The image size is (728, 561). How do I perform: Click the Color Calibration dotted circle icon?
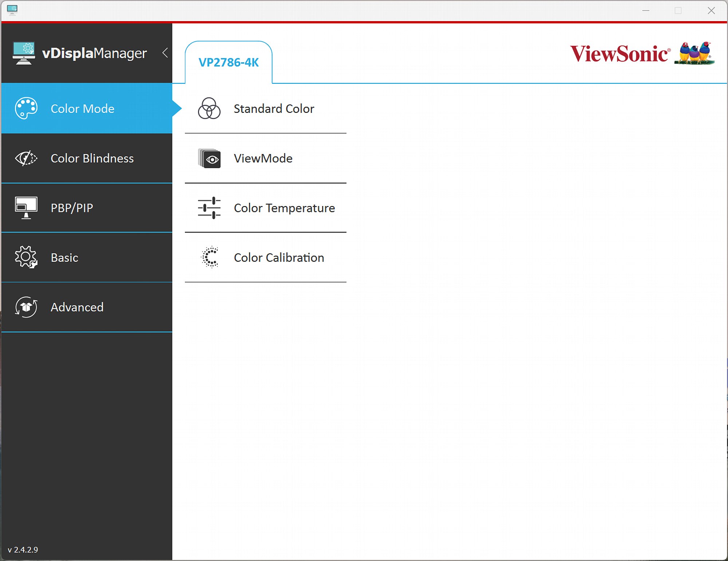pyautogui.click(x=210, y=257)
